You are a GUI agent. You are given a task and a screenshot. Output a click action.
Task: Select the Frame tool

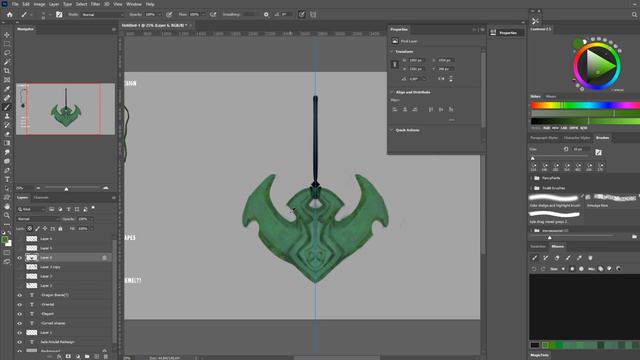point(7,80)
